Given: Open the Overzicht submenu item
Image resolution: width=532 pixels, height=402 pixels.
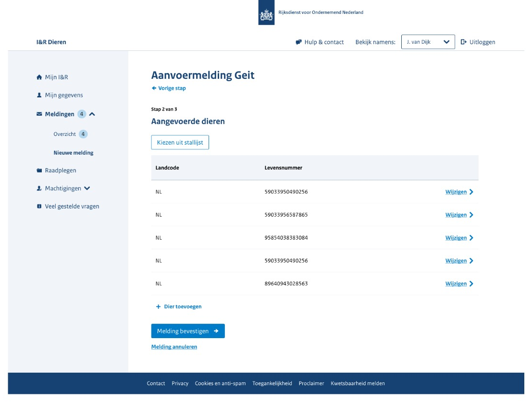Looking at the screenshot, I should tap(64, 134).
